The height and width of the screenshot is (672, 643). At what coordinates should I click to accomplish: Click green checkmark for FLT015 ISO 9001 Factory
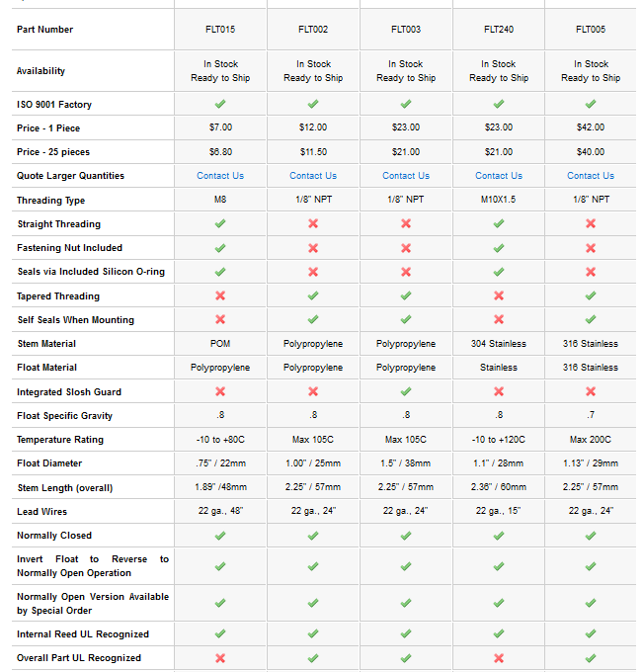[220, 104]
